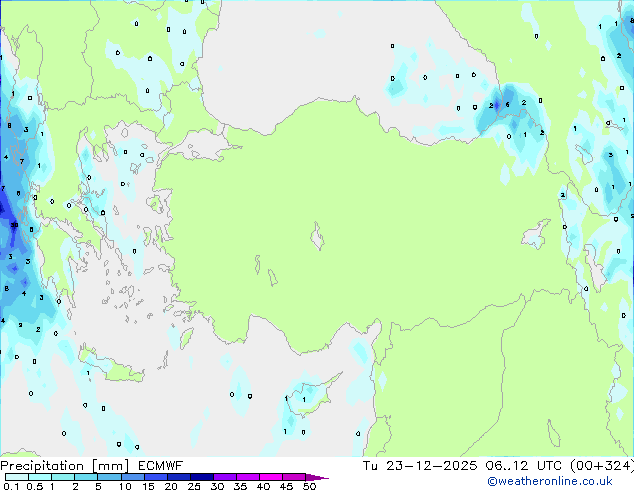Viewport: 634px width, 490px height.
Task: Click legend label '0.5'
Action: [34, 486]
